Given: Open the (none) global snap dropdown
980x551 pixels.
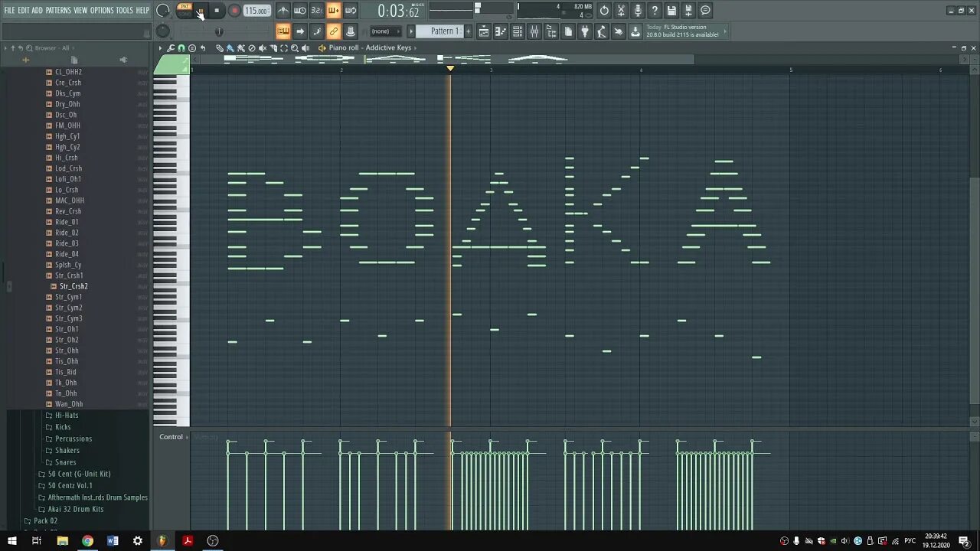Looking at the screenshot, I should pyautogui.click(x=386, y=31).
